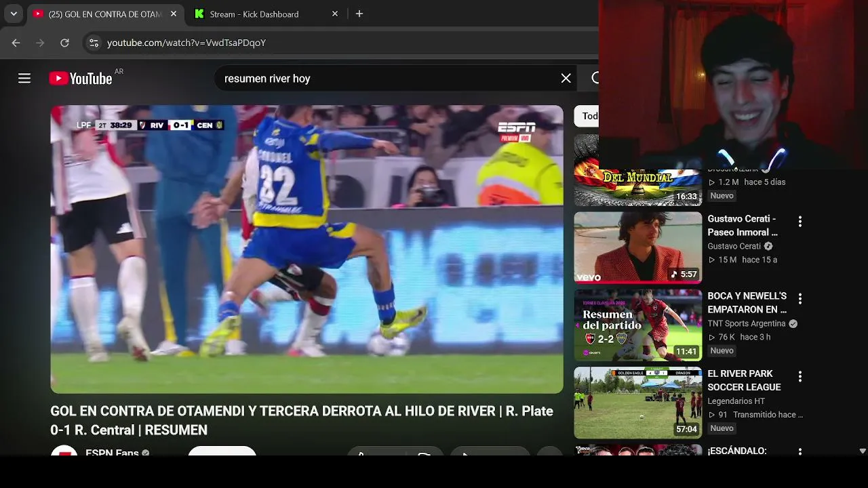868x488 pixels.
Task: Open the YouTube guide hamburger menu
Action: (x=24, y=79)
